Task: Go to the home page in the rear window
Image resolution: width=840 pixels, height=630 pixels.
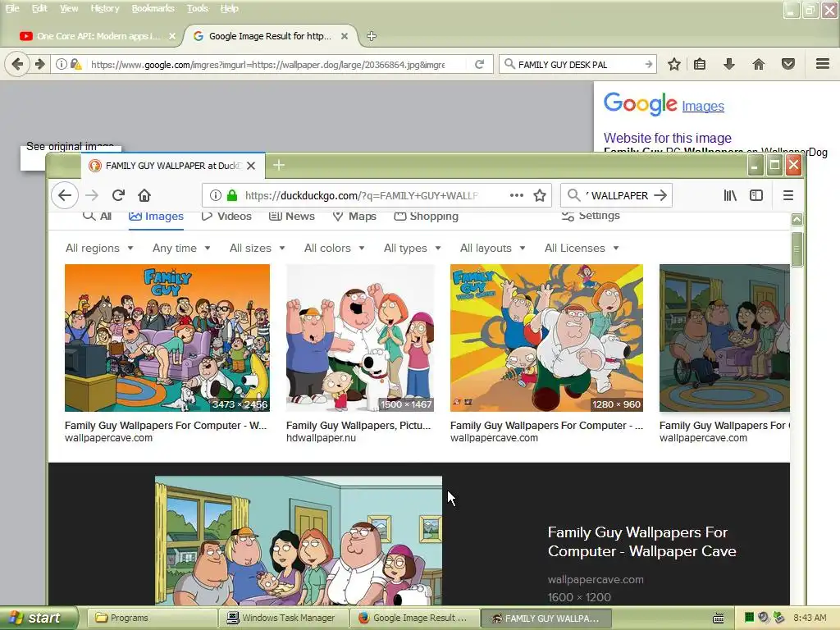Action: [758, 64]
